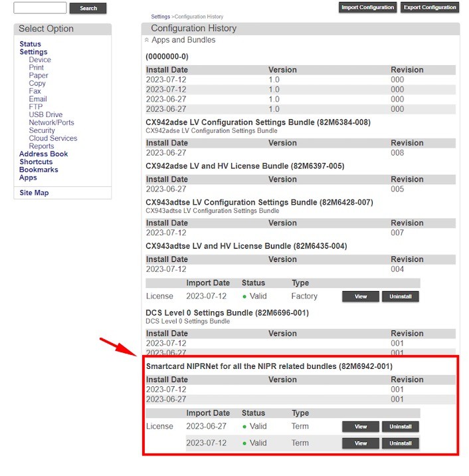The image size is (469, 476).
Task: View the 2023-06-27 Term license
Action: coord(361,427)
